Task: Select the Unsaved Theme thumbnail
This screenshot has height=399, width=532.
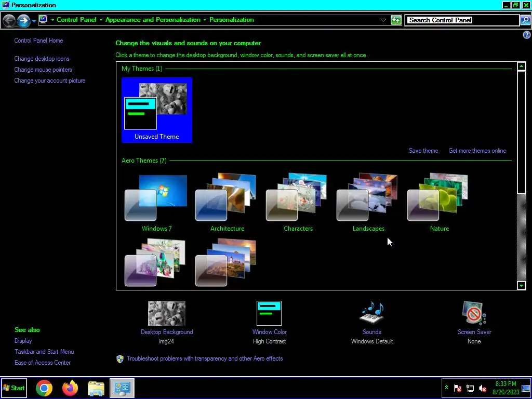Action: tap(157, 110)
